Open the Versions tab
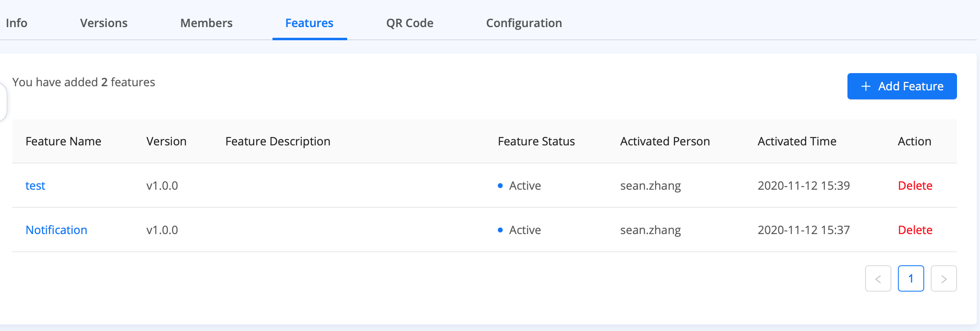 click(x=104, y=23)
